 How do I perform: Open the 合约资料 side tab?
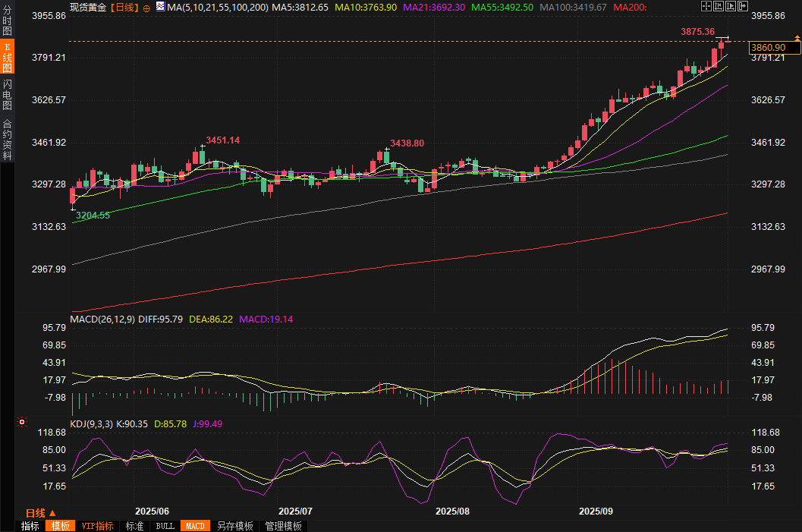(7, 139)
